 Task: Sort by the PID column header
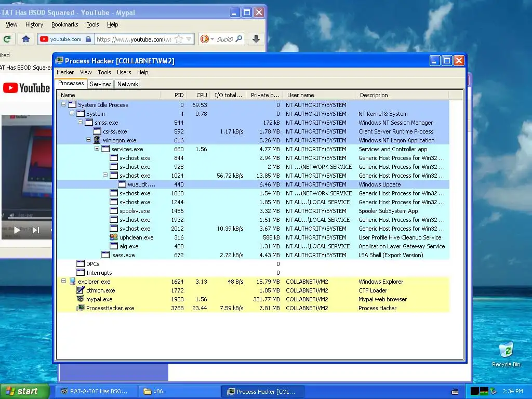click(174, 95)
